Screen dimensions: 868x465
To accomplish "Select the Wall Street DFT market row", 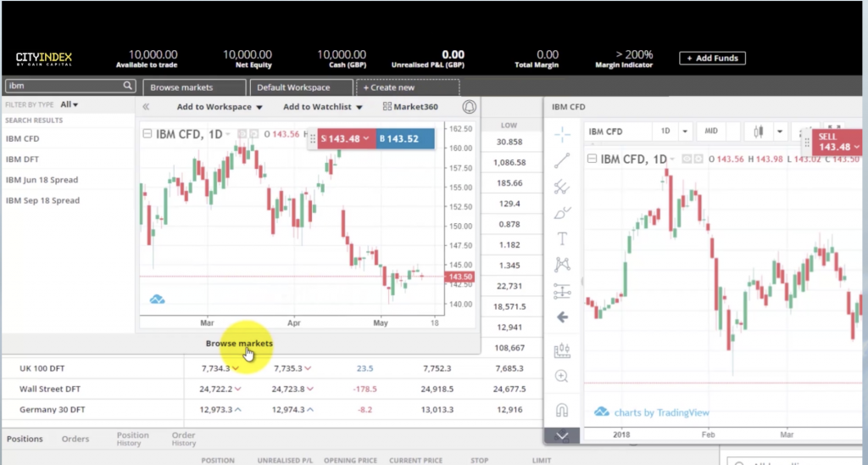I will tap(272, 389).
